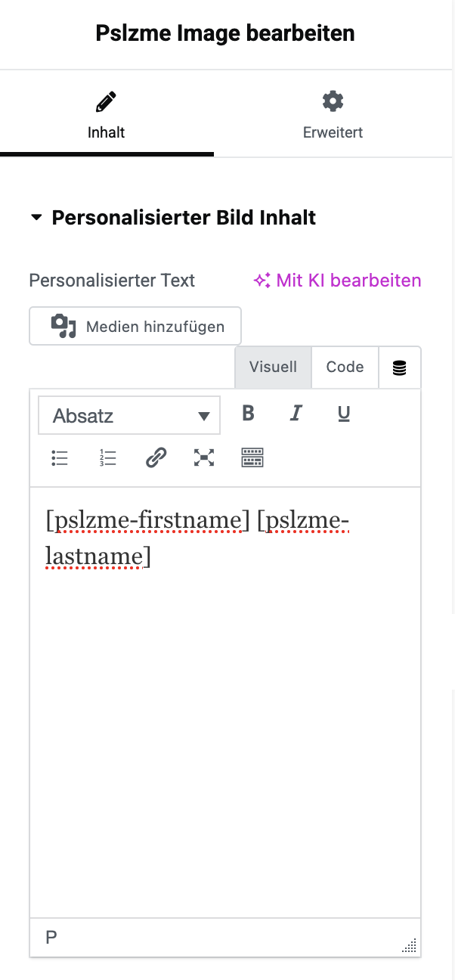Switch to the Erweitert tab

pyautogui.click(x=333, y=116)
